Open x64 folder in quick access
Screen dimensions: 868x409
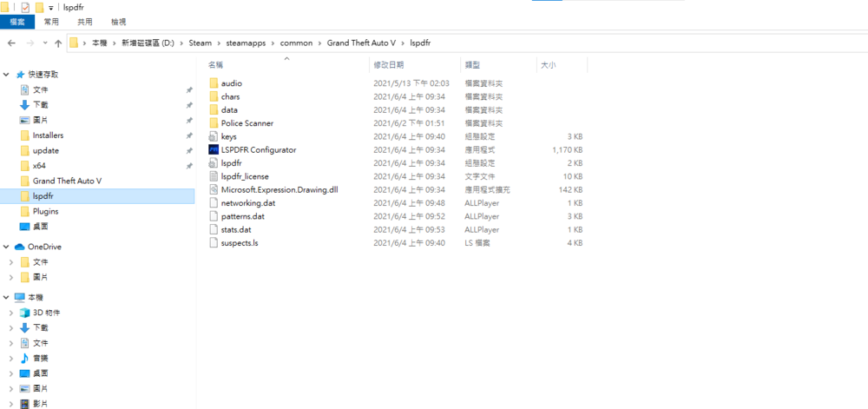point(39,166)
